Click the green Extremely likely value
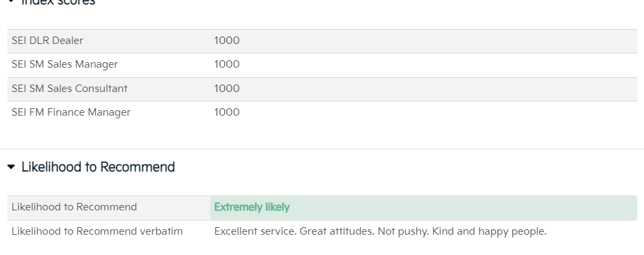644x255 pixels. pos(252,207)
